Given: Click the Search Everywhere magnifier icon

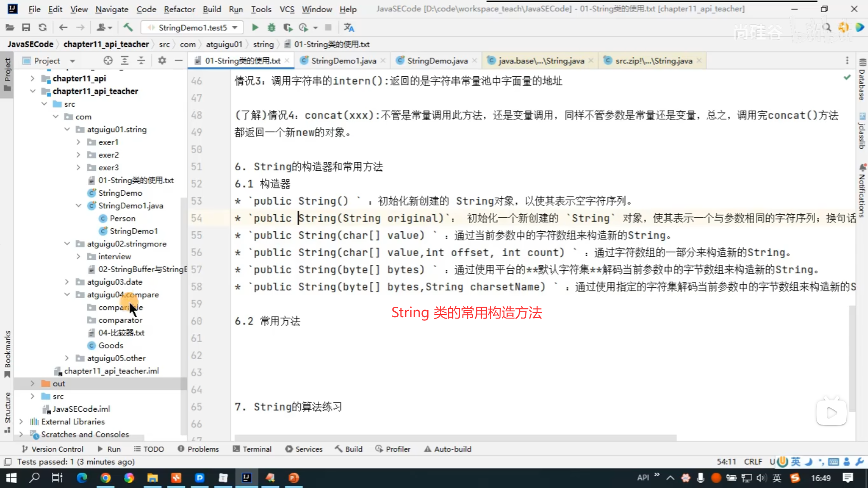Looking at the screenshot, I should point(827,28).
